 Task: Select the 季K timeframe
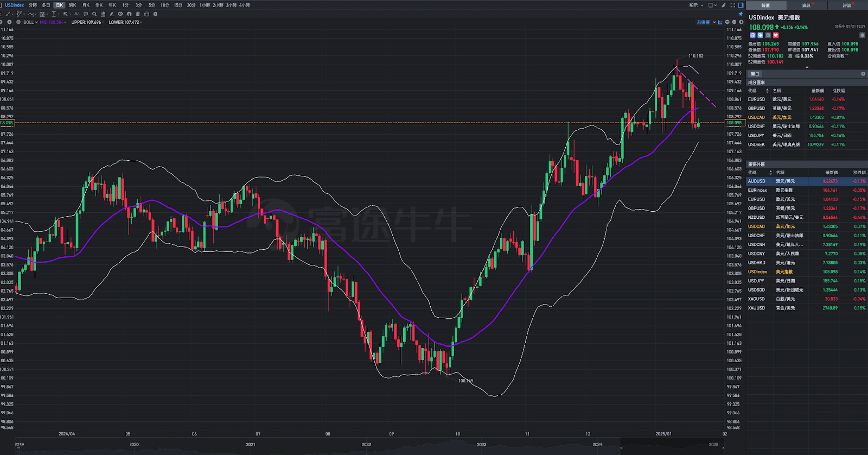point(99,5)
